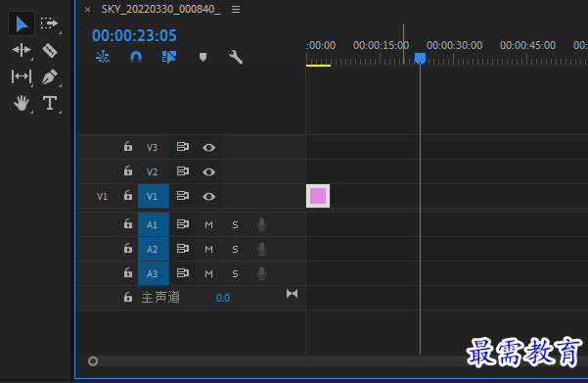This screenshot has width=588, height=383.
Task: Toggle A2 track targeting button
Action: [154, 249]
